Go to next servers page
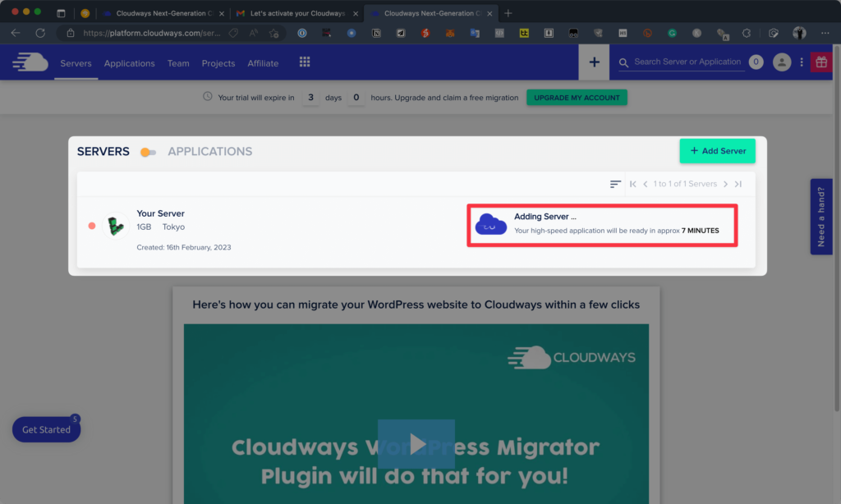Image resolution: width=841 pixels, height=504 pixels. pyautogui.click(x=725, y=184)
